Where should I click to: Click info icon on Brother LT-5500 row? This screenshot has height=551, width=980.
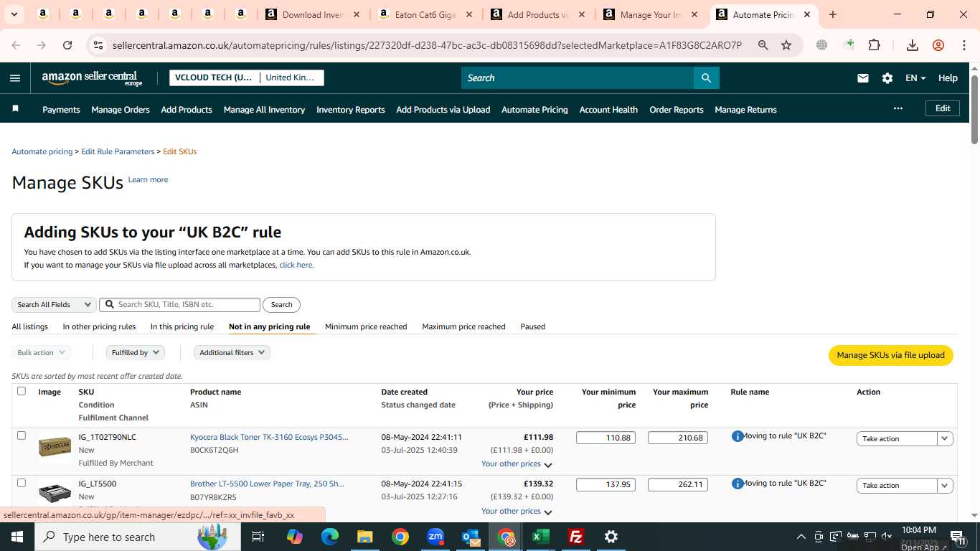pyautogui.click(x=737, y=484)
